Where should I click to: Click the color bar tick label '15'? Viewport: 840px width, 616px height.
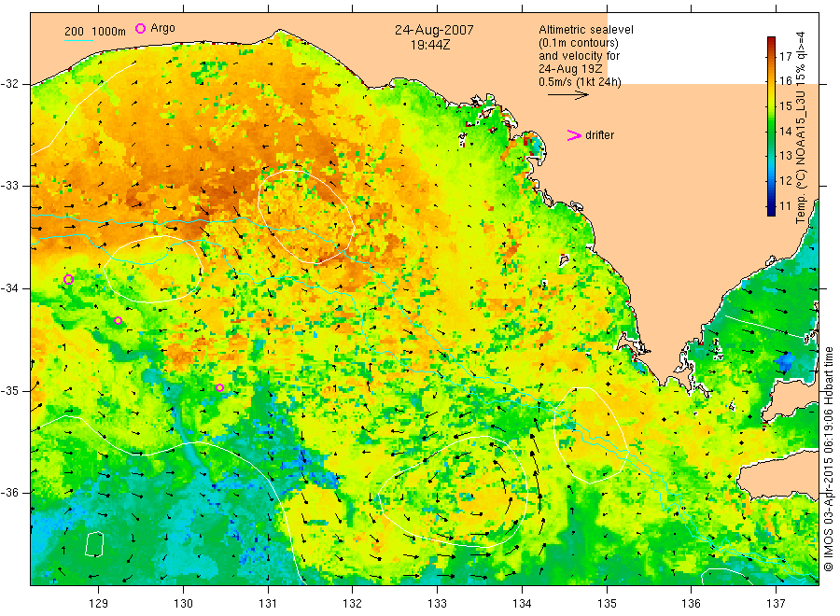pos(785,106)
